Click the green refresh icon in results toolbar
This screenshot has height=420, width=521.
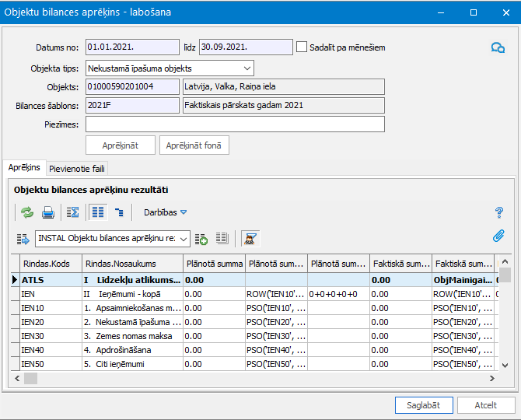tap(27, 212)
